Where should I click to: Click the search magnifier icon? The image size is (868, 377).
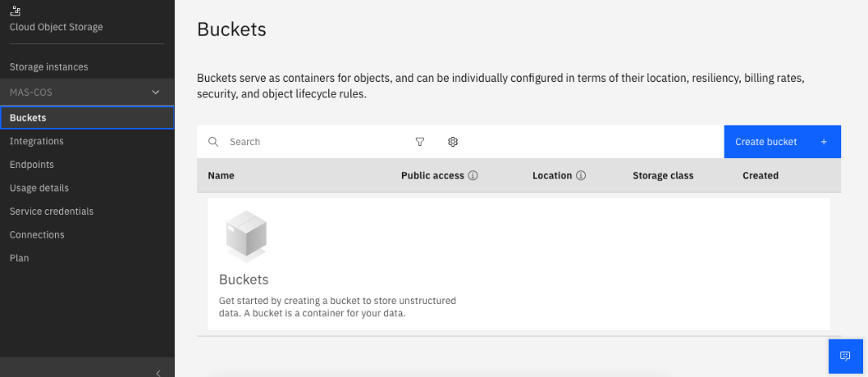point(213,142)
